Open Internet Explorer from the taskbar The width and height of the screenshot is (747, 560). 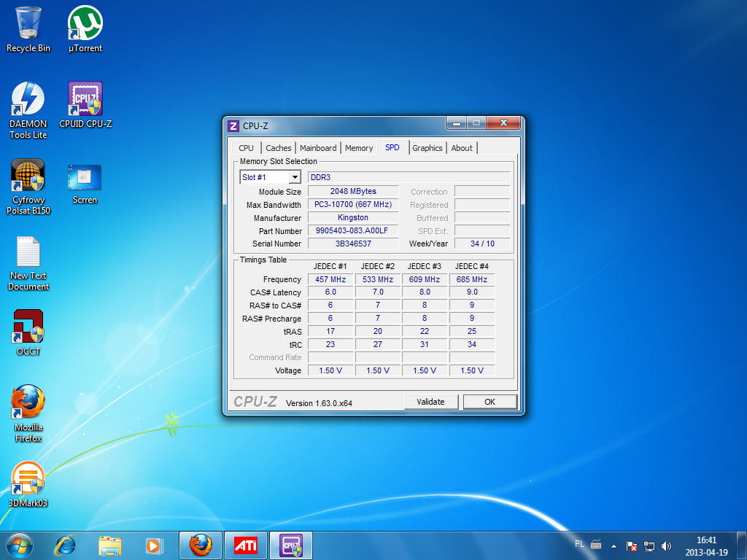pos(66,545)
